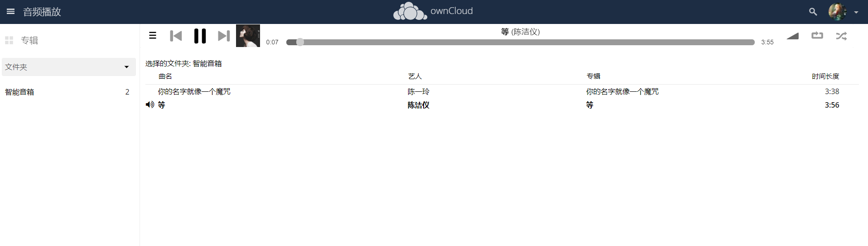Click the total time 3:55
This screenshot has width=868, height=246.
point(767,42)
